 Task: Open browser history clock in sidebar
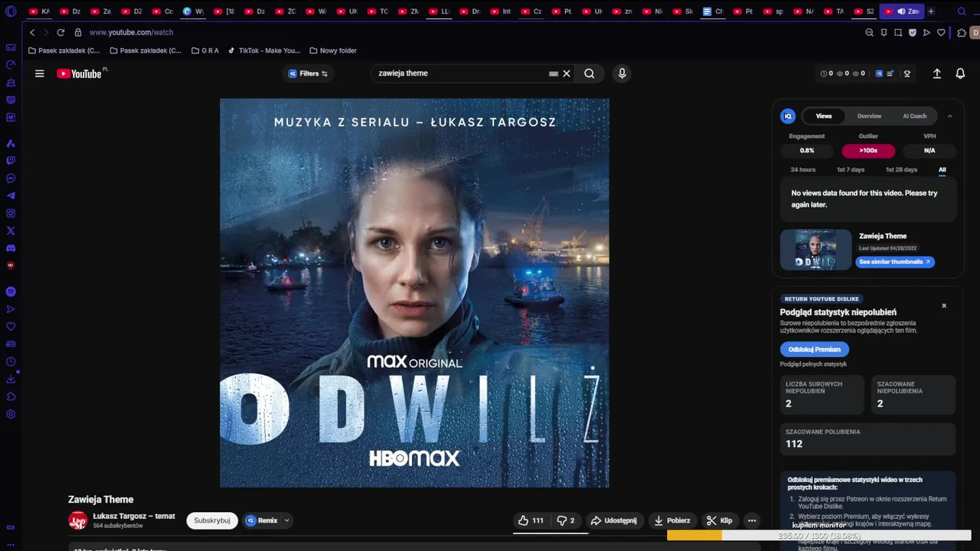[11, 361]
